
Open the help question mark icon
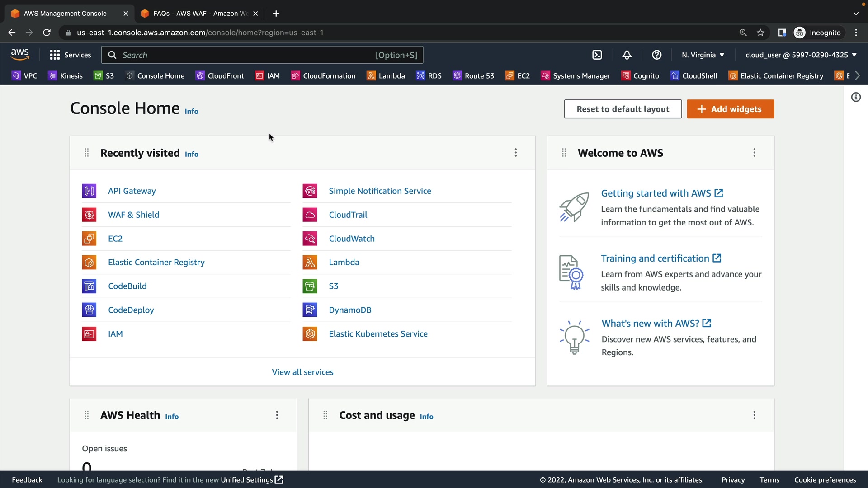coord(656,55)
